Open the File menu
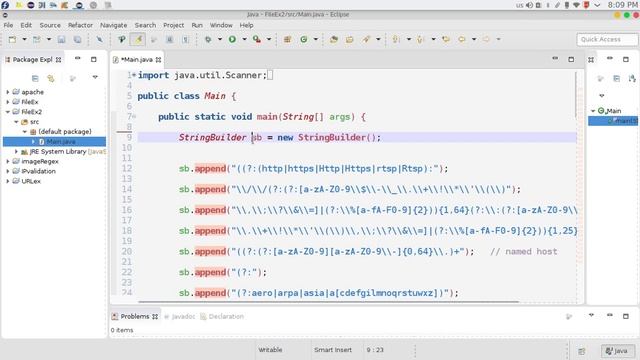 click(x=8, y=25)
